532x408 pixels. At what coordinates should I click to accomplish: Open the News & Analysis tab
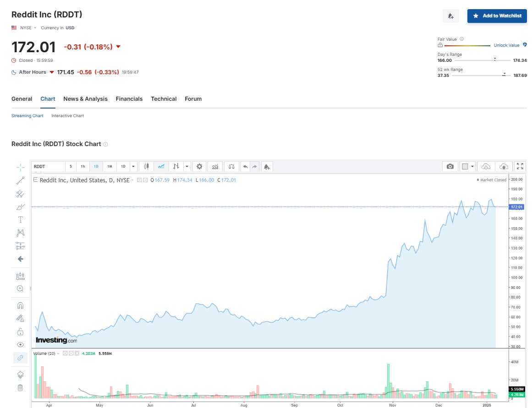86,99
